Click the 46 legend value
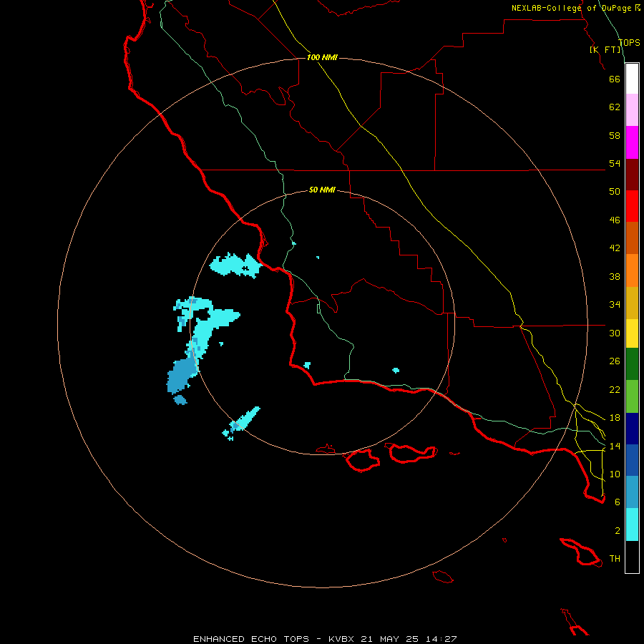 pos(615,220)
